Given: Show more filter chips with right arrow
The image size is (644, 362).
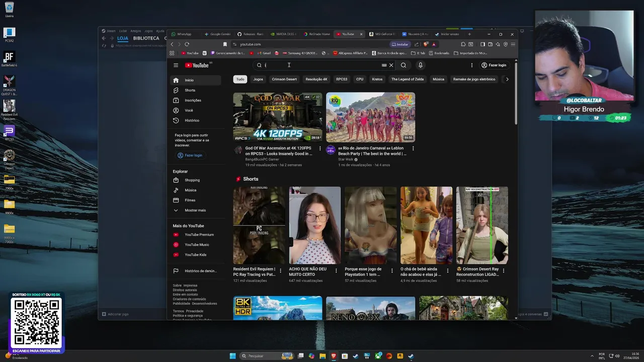Looking at the screenshot, I should coord(507,79).
